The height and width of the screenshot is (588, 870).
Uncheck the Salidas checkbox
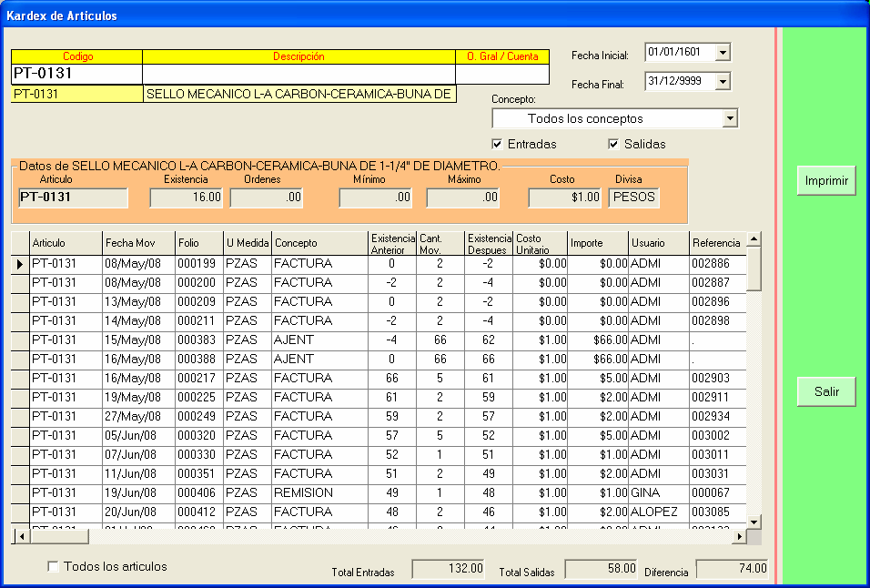click(x=613, y=144)
